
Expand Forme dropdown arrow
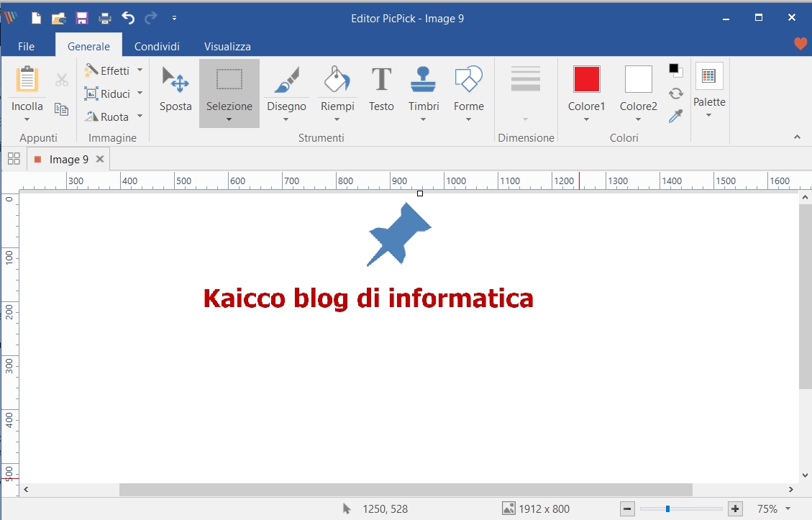[x=469, y=119]
